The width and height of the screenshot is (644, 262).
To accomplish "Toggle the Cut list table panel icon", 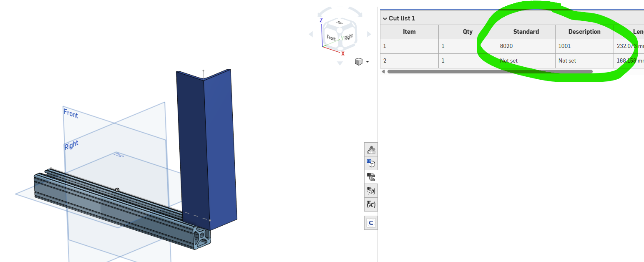I will 371,177.
